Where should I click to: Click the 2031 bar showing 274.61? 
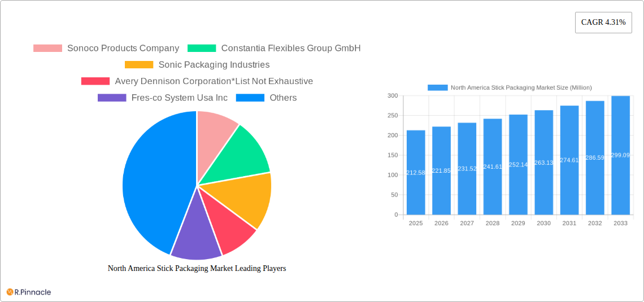(x=569, y=160)
